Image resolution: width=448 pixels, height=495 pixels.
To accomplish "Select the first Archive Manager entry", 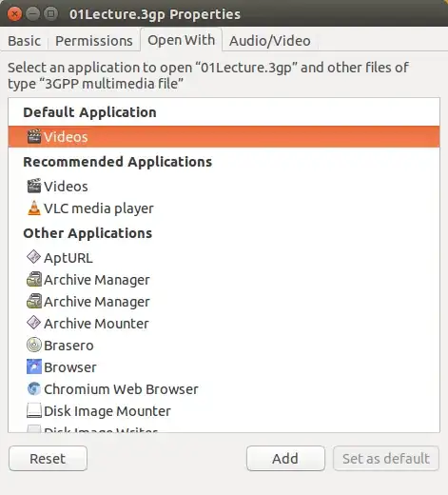I will point(224,280).
